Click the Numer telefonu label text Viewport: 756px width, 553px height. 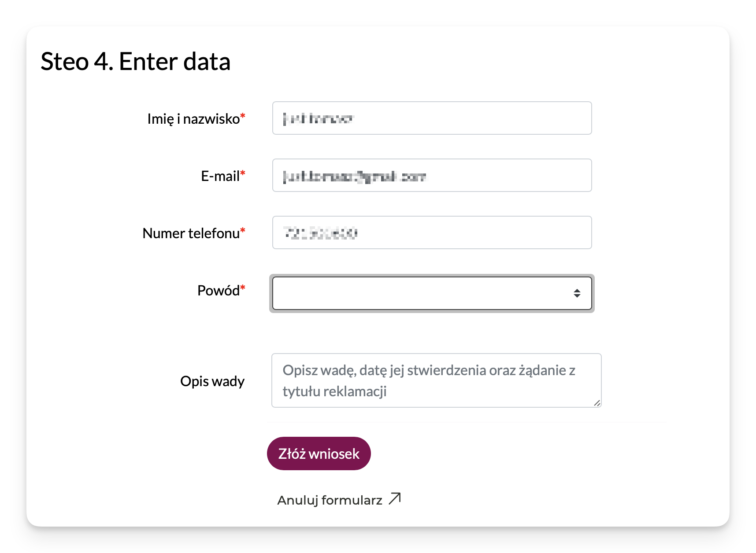pos(191,233)
